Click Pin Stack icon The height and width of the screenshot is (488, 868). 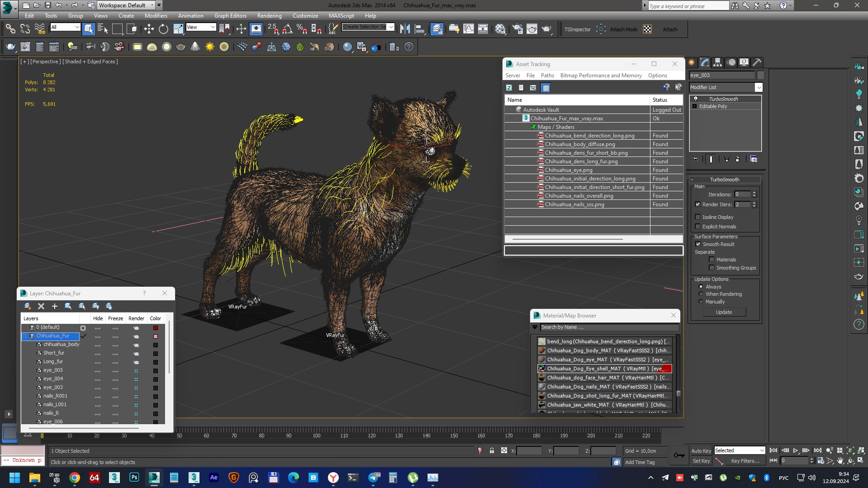[695, 159]
